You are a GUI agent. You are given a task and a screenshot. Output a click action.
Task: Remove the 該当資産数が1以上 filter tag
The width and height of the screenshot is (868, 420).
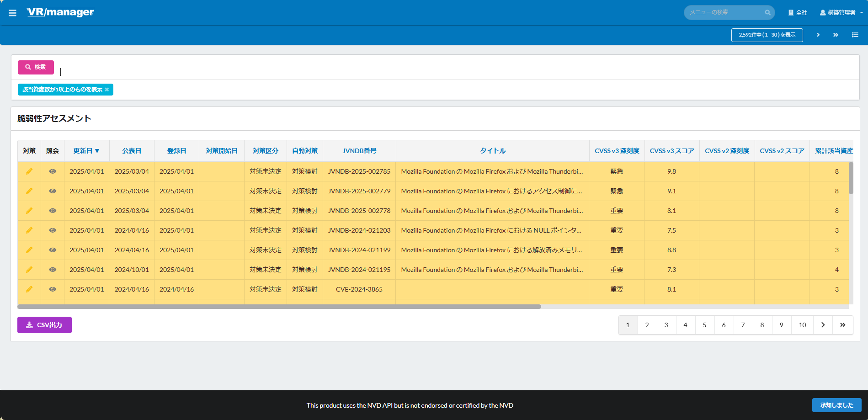tap(107, 90)
